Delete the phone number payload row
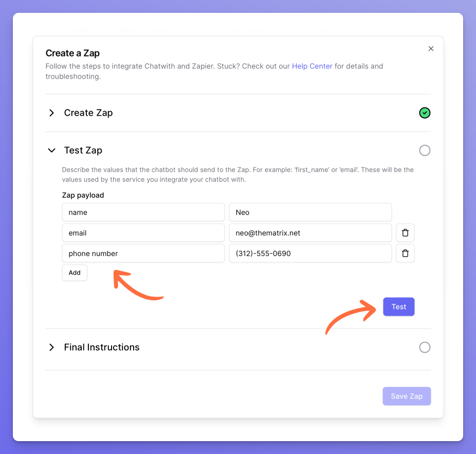Image resolution: width=476 pixels, height=454 pixels. pyautogui.click(x=405, y=253)
